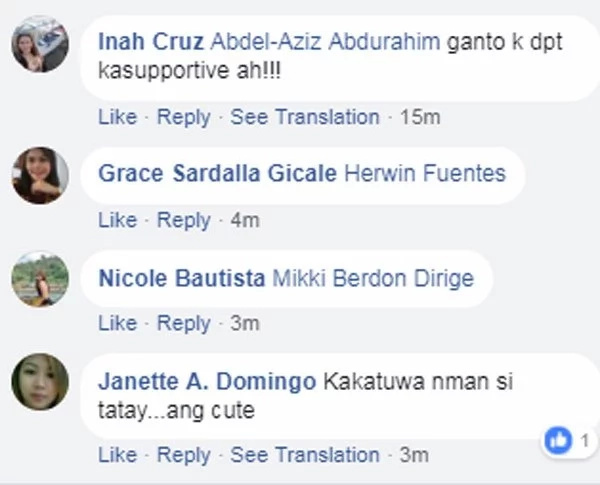Click the blue thumbs-up reaction icon

(x=558, y=441)
